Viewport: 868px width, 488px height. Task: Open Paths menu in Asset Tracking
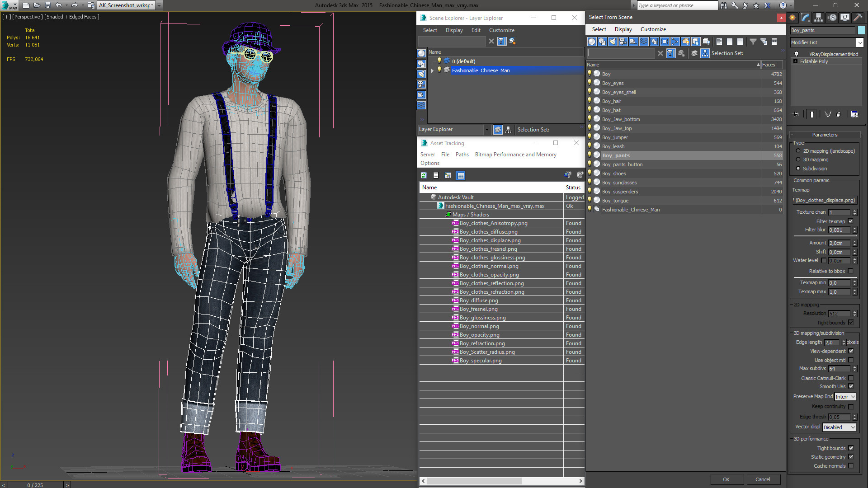tap(462, 155)
